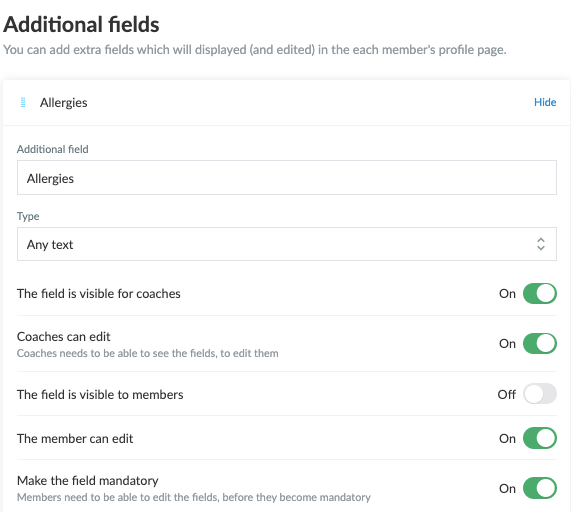Click the 'Type' label above the dropdown
The width and height of the screenshot is (571, 512).
coord(28,216)
